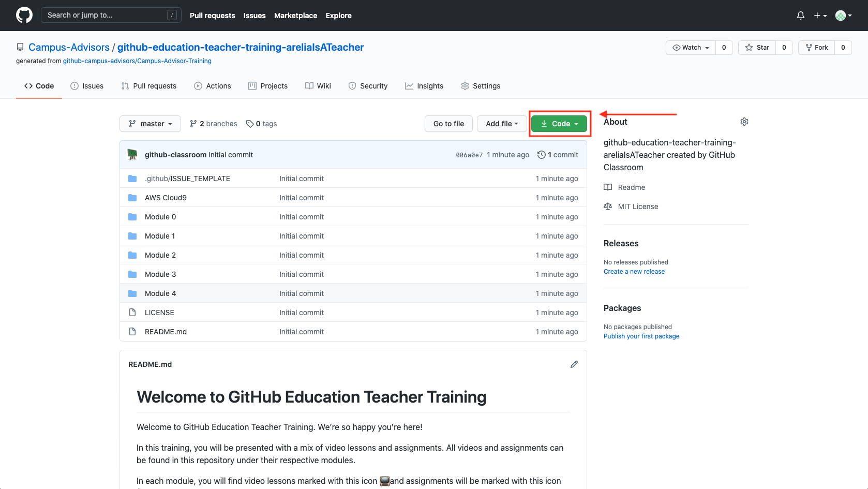Screen dimensions: 868x489
Task: Click the file icon next to LICENSE
Action: coord(132,313)
